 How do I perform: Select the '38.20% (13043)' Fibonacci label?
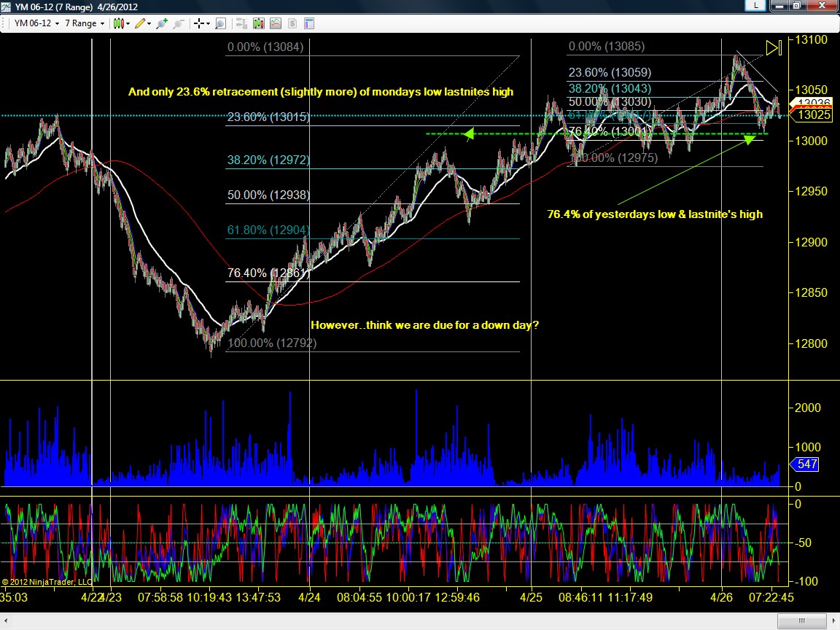[610, 88]
